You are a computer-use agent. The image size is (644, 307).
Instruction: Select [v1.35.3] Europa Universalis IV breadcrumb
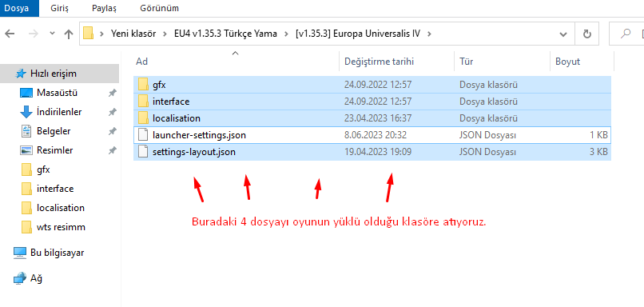click(x=358, y=34)
